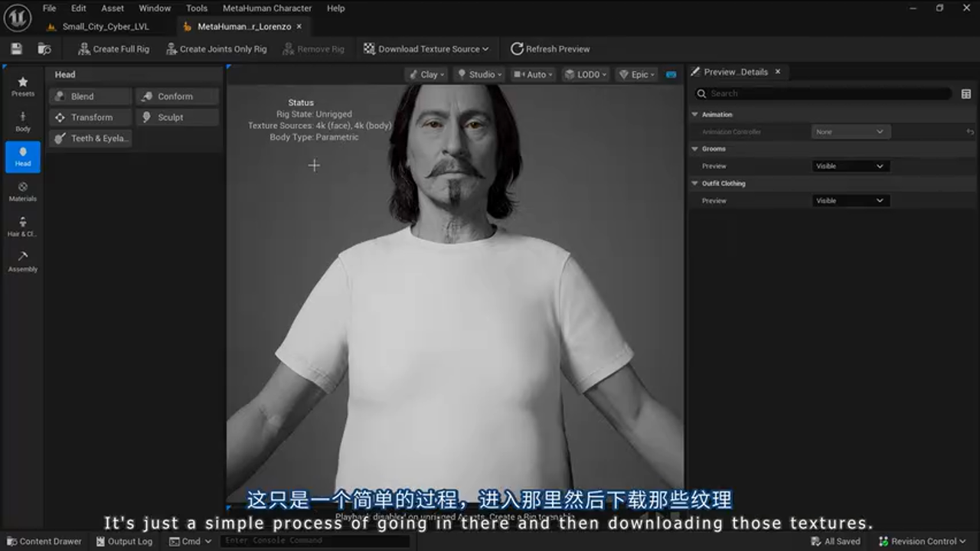Click the Save asset icon in the toolbar
The width and height of the screenshot is (980, 551).
click(x=15, y=47)
